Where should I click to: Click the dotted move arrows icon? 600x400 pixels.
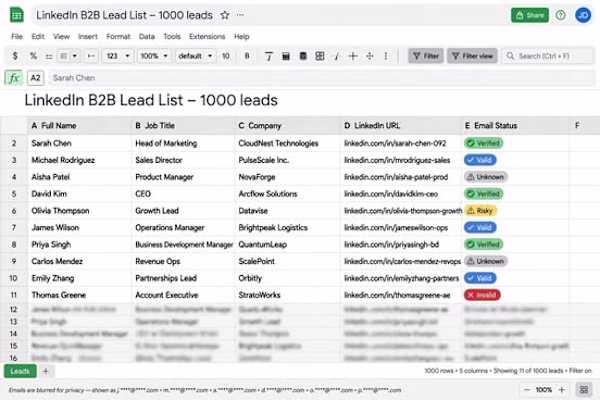tap(370, 56)
